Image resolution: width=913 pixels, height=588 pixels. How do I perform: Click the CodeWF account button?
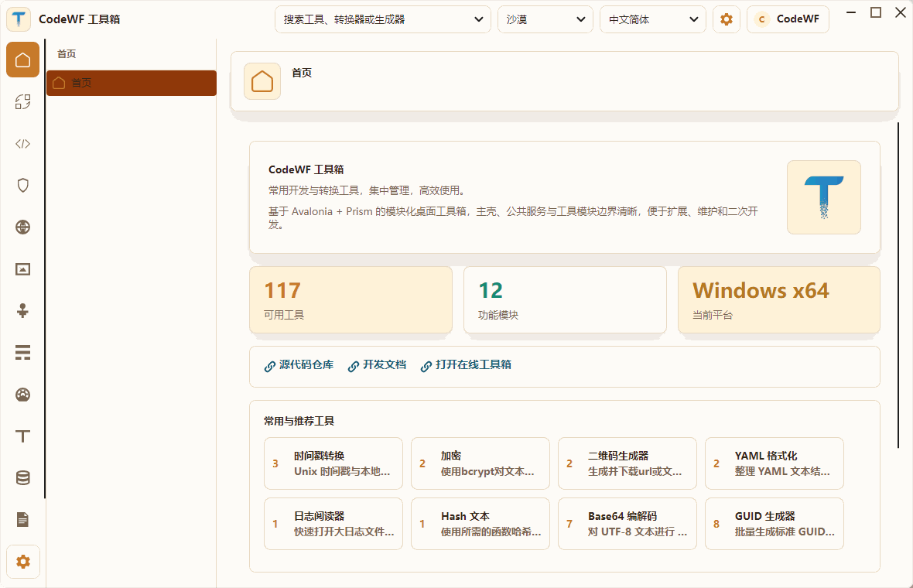tap(788, 19)
